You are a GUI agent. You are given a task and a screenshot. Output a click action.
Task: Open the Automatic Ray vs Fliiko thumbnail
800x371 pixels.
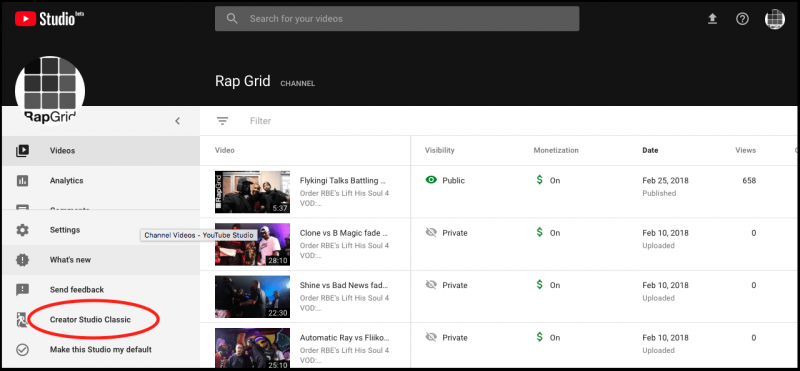(x=252, y=349)
